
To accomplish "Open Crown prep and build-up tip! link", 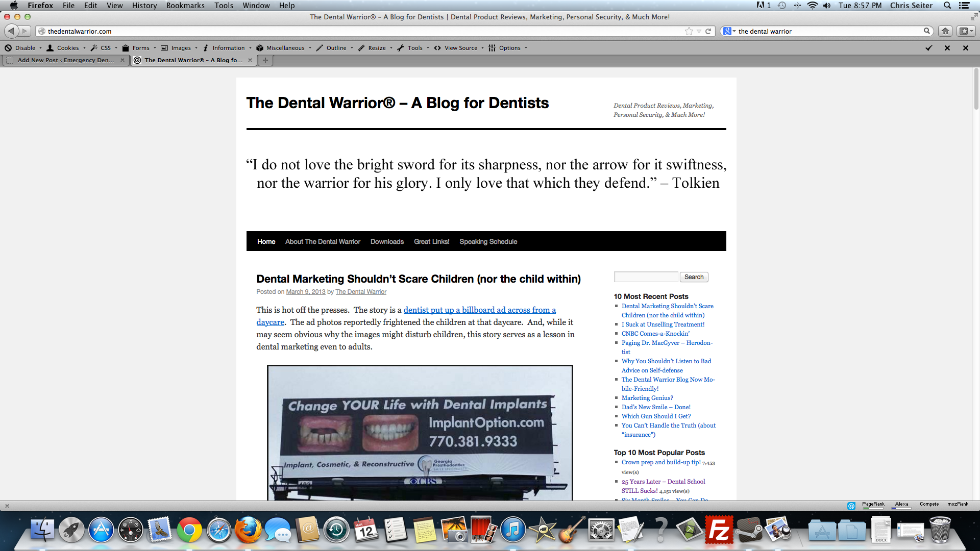I will point(660,462).
